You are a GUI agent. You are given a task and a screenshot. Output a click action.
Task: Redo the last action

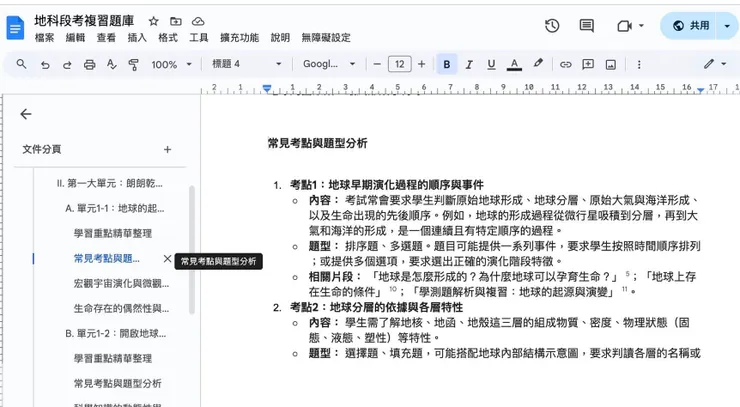[x=67, y=65]
